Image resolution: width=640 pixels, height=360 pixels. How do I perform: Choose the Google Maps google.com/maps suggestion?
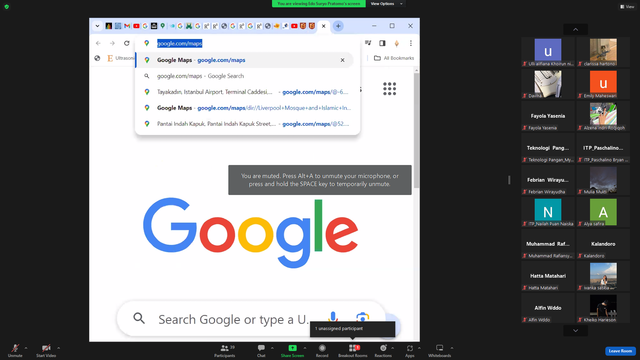[245, 60]
